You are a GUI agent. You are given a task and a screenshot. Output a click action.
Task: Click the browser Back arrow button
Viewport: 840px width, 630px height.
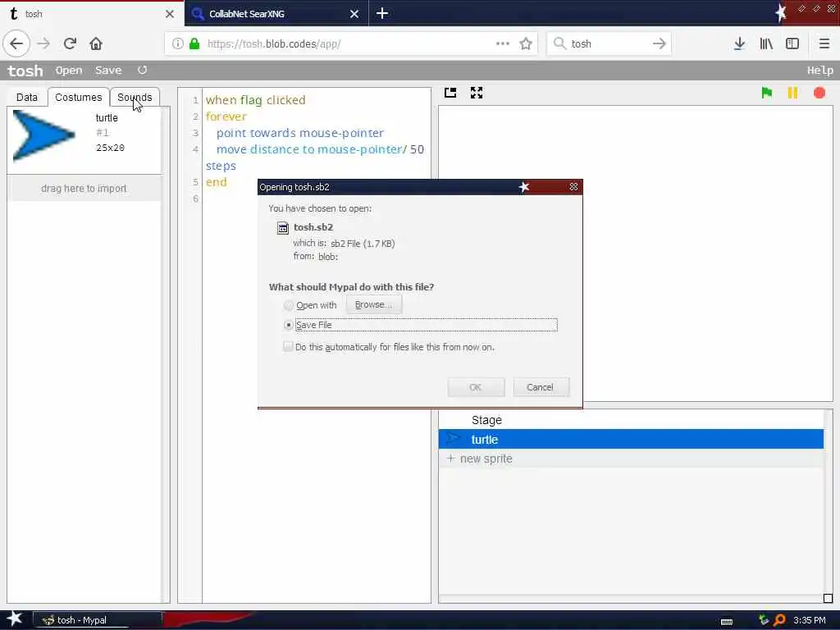point(16,43)
